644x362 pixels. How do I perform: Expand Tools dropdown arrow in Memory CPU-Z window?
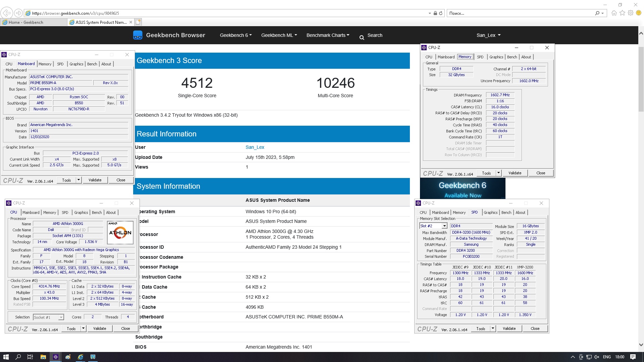pos(498,173)
